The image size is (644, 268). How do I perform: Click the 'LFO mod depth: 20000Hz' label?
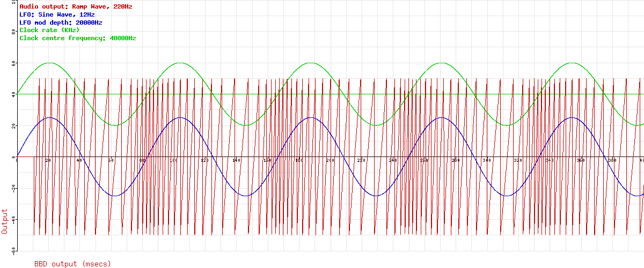click(x=61, y=23)
